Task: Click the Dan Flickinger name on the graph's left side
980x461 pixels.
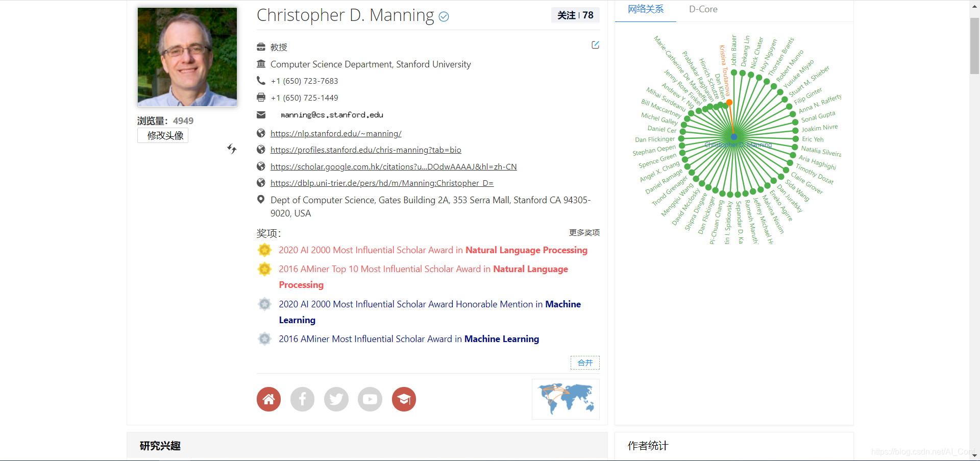Action: [655, 139]
